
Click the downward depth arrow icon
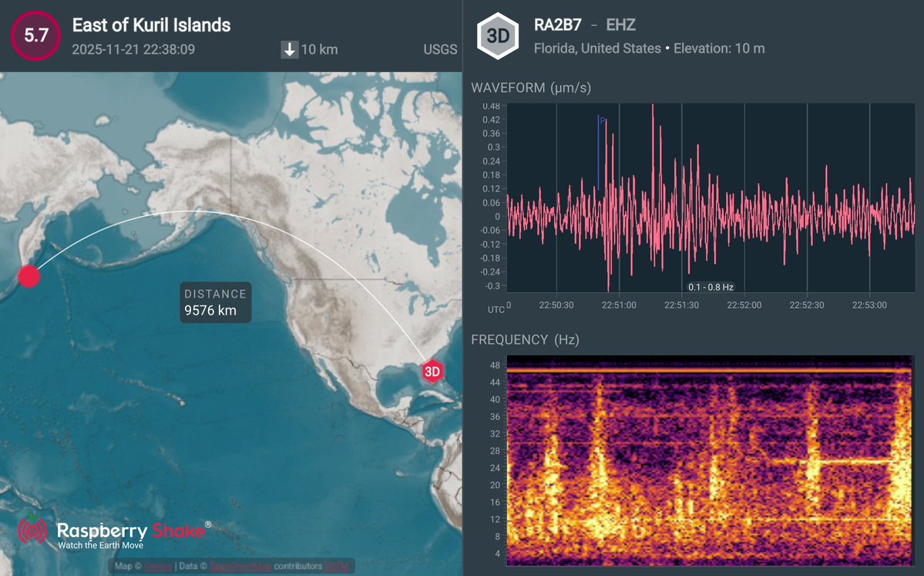(290, 49)
